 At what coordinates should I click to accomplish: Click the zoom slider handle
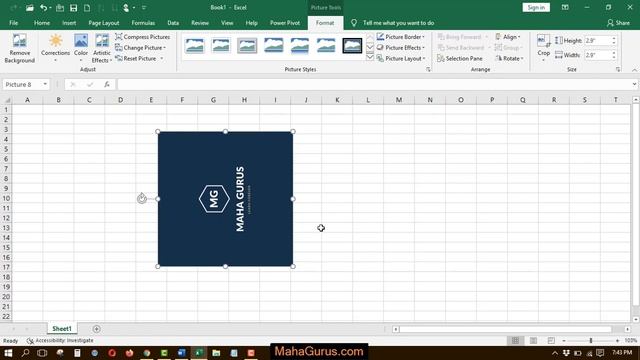point(591,340)
